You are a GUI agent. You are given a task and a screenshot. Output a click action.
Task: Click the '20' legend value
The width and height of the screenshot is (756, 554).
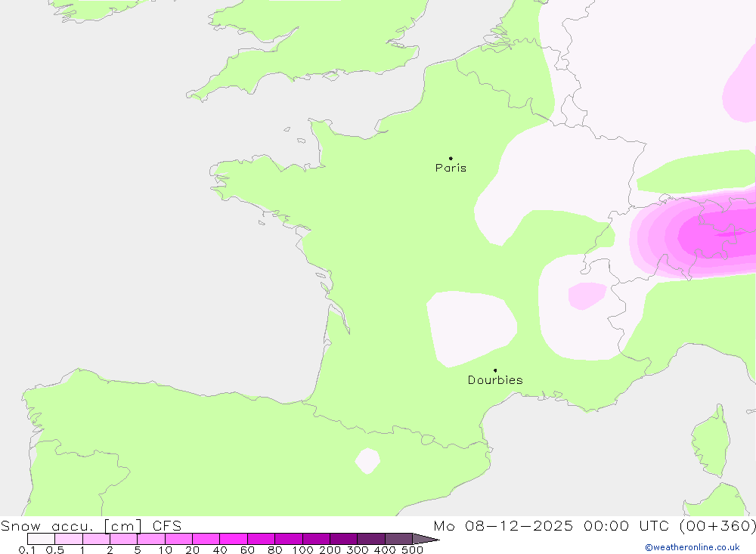point(192,549)
